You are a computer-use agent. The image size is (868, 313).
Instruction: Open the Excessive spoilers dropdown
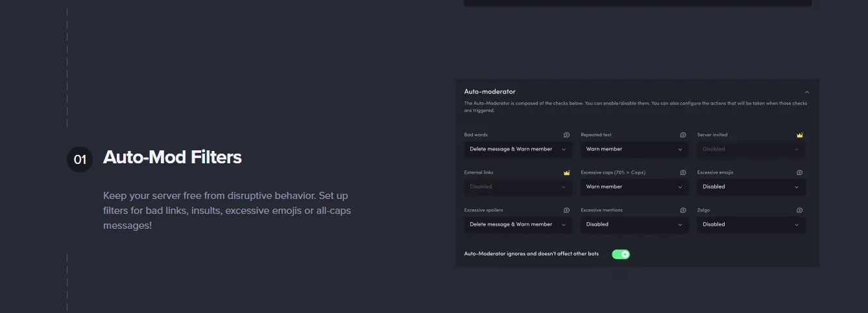point(518,224)
